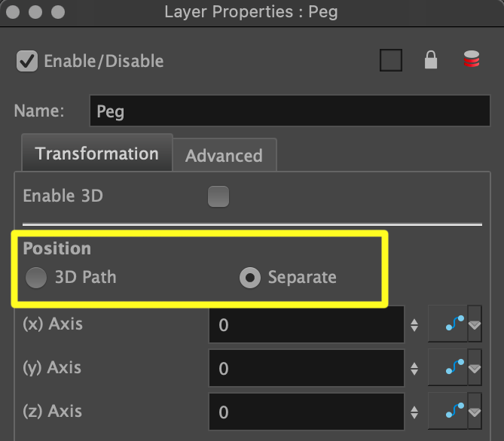The height and width of the screenshot is (441, 504).
Task: Open the (x) Axis function dropdown arrow
Action: [475, 324]
